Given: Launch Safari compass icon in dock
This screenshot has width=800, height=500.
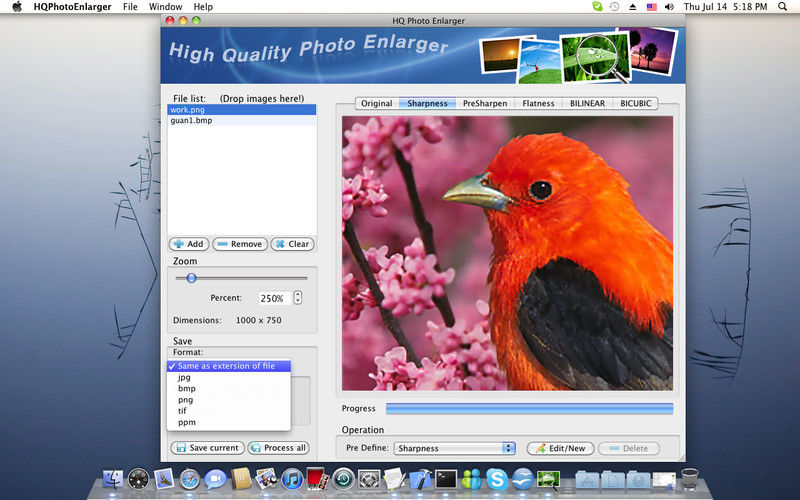Looking at the screenshot, I should 189,480.
